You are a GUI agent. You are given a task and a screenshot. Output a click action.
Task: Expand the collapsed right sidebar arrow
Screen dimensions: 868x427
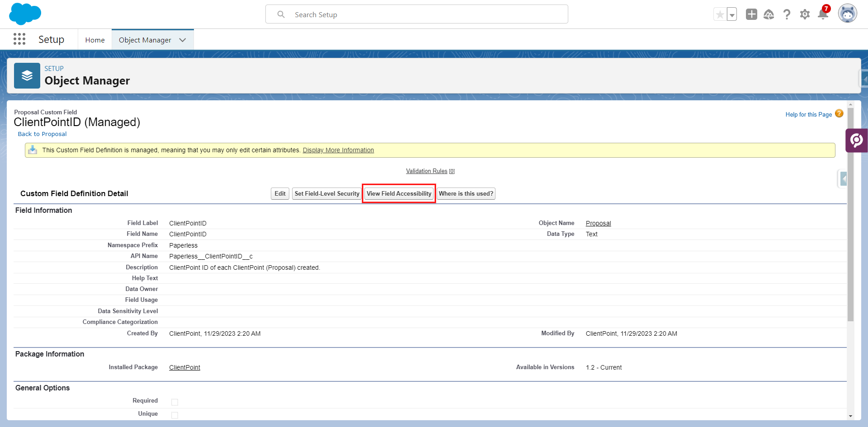point(843,179)
